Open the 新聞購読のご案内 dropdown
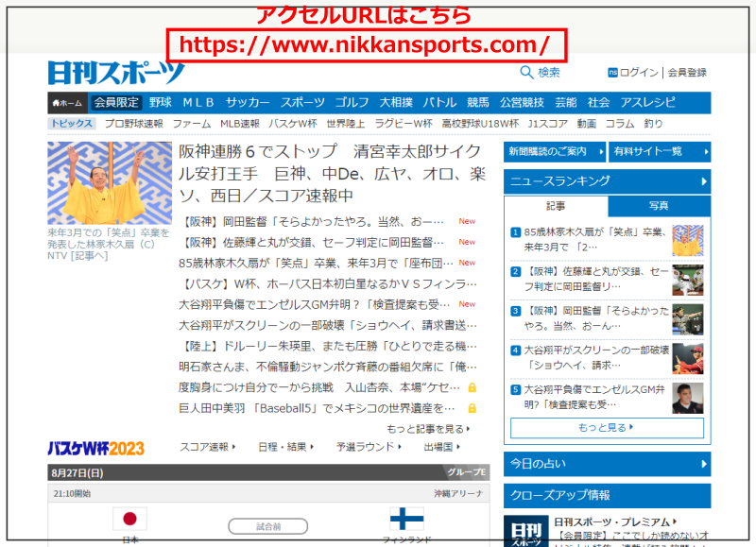756x547 pixels. click(x=553, y=151)
